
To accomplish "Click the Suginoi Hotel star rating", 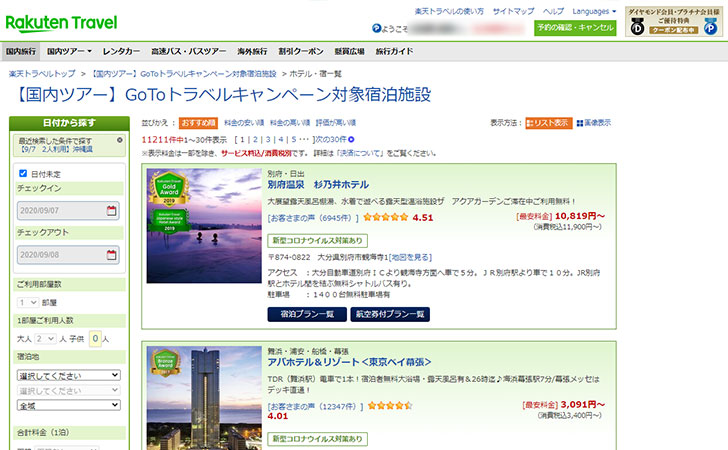I will [x=386, y=217].
